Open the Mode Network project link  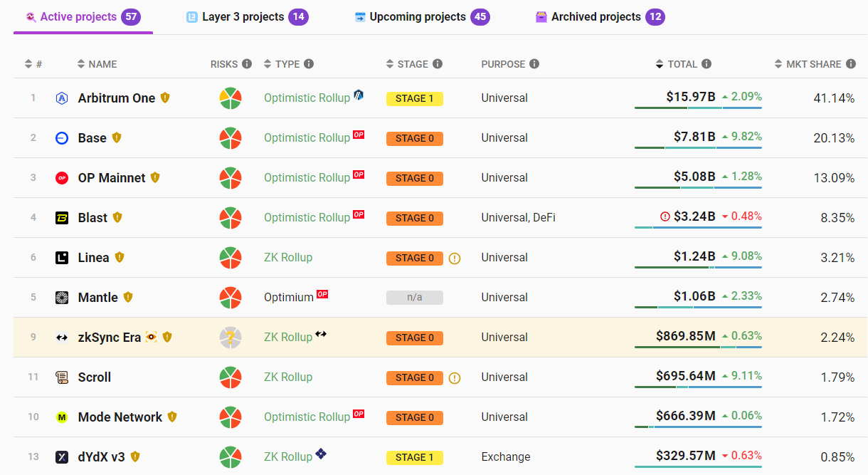click(x=120, y=417)
